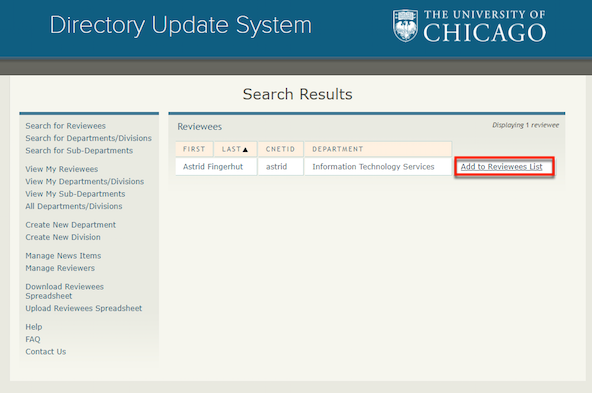Image resolution: width=592 pixels, height=393 pixels.
Task: Click the Directory Update System title
Action: [x=180, y=26]
